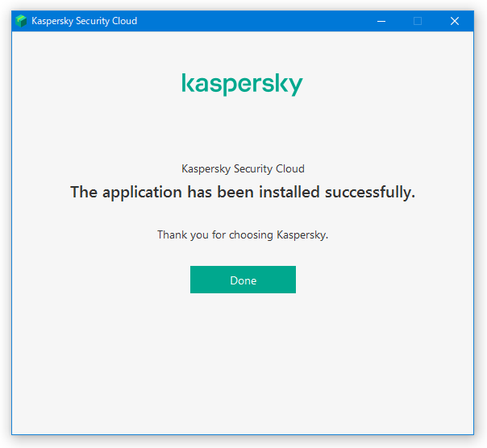Click the title bar text Kaspersky Security Cloud
487x448 pixels.
pos(84,21)
